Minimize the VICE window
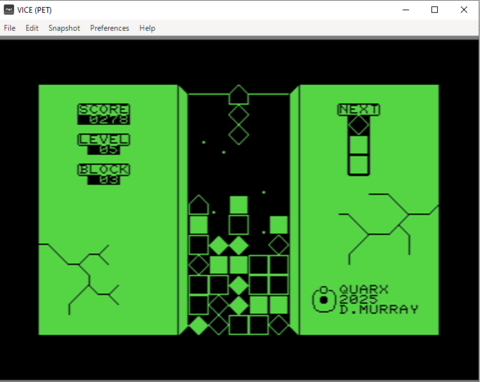 click(x=406, y=10)
